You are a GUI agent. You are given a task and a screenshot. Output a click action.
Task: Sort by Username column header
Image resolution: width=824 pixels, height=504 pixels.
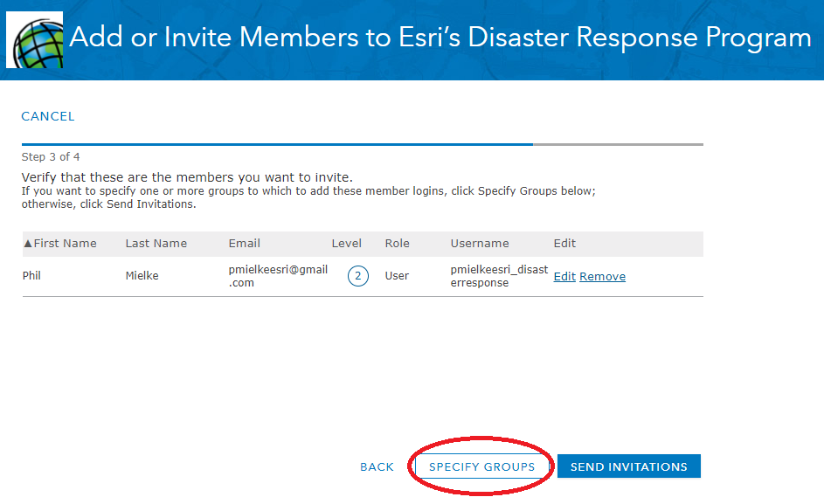(x=480, y=244)
